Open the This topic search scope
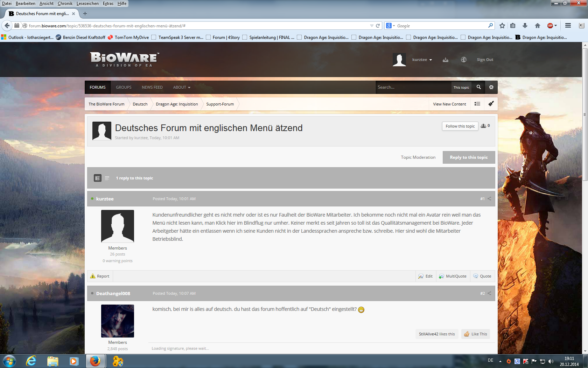The height and width of the screenshot is (368, 588). coord(461,87)
